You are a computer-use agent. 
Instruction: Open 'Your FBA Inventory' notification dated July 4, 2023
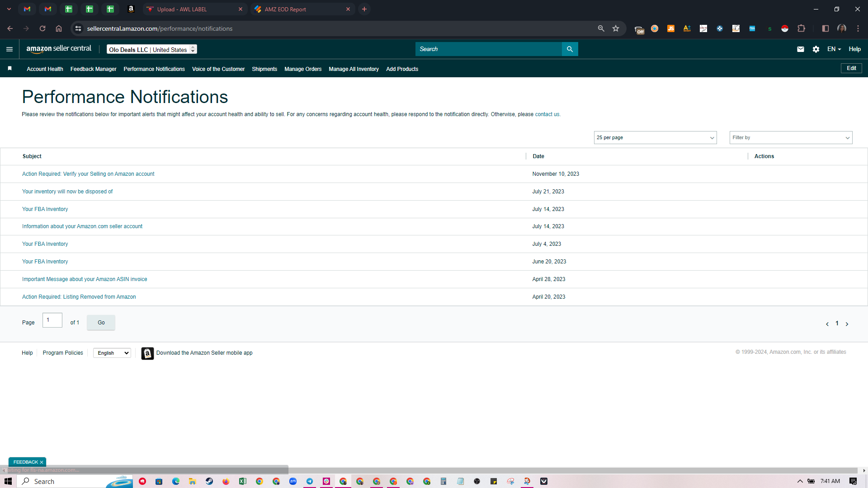(45, 244)
